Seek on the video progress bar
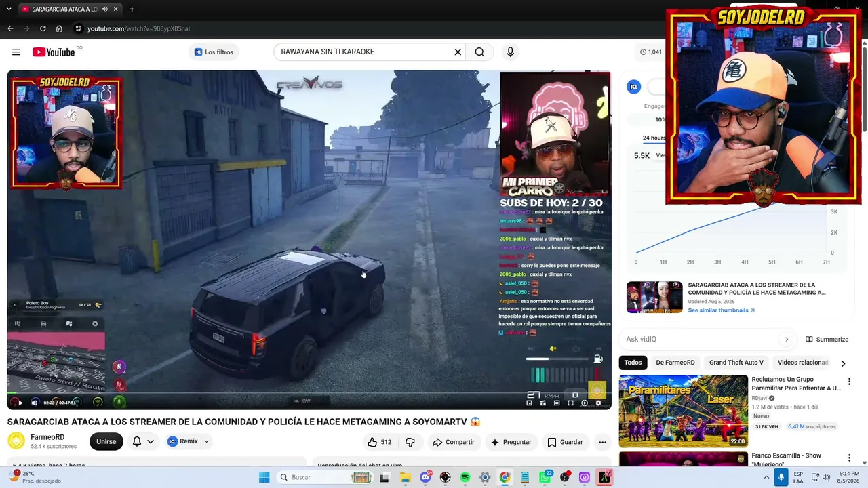 click(x=309, y=393)
